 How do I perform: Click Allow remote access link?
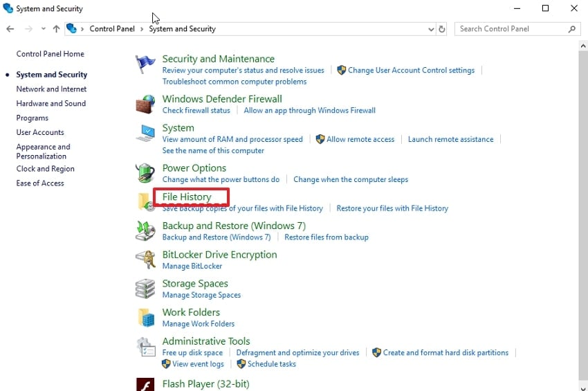click(360, 139)
